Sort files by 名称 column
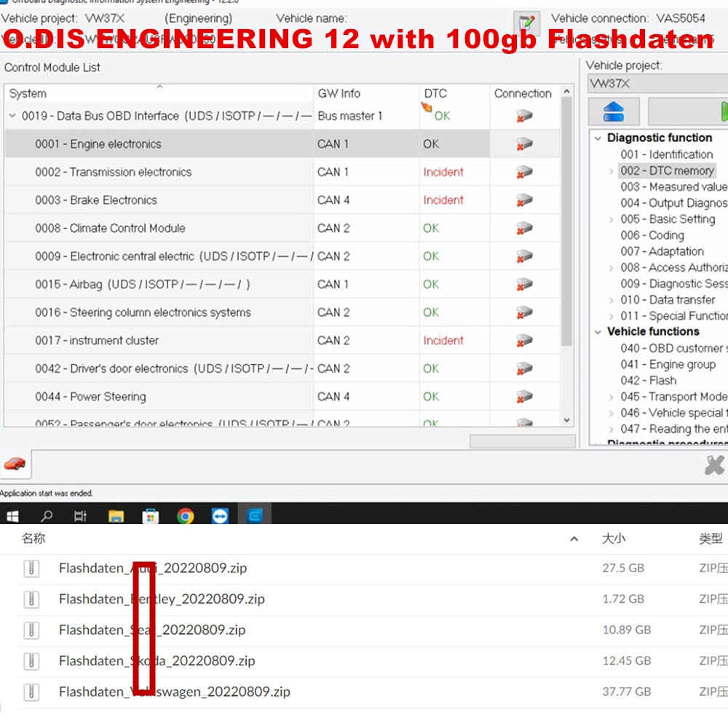This screenshot has width=728, height=728. (x=33, y=539)
